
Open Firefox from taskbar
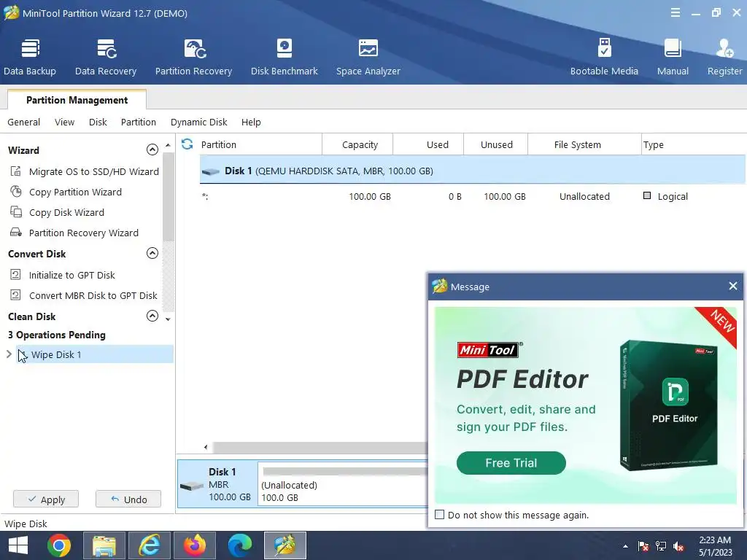[195, 545]
